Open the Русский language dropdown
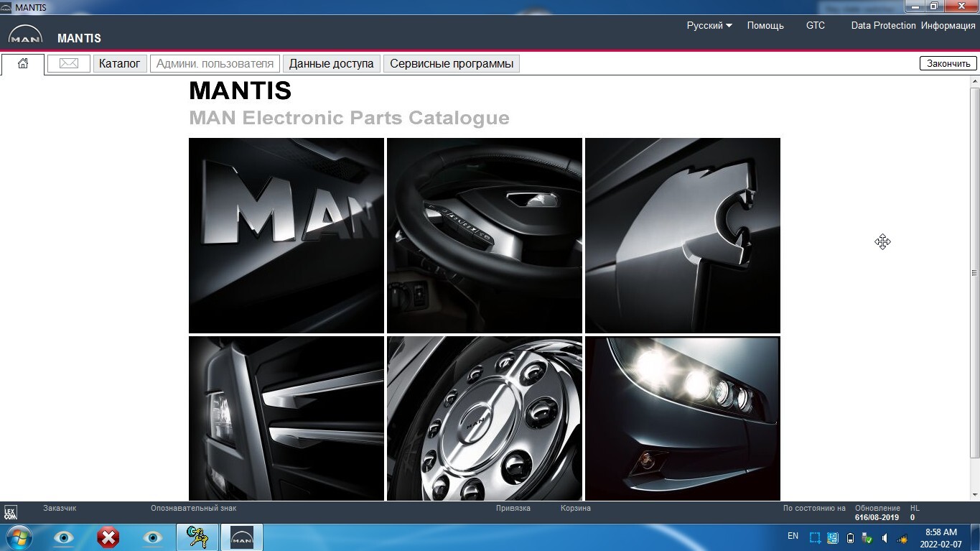 [709, 25]
